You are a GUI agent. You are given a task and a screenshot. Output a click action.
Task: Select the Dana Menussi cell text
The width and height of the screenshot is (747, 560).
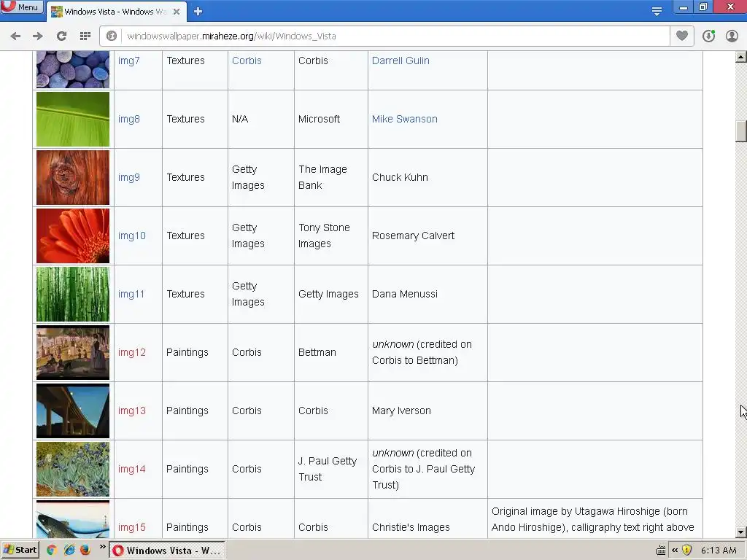click(404, 295)
